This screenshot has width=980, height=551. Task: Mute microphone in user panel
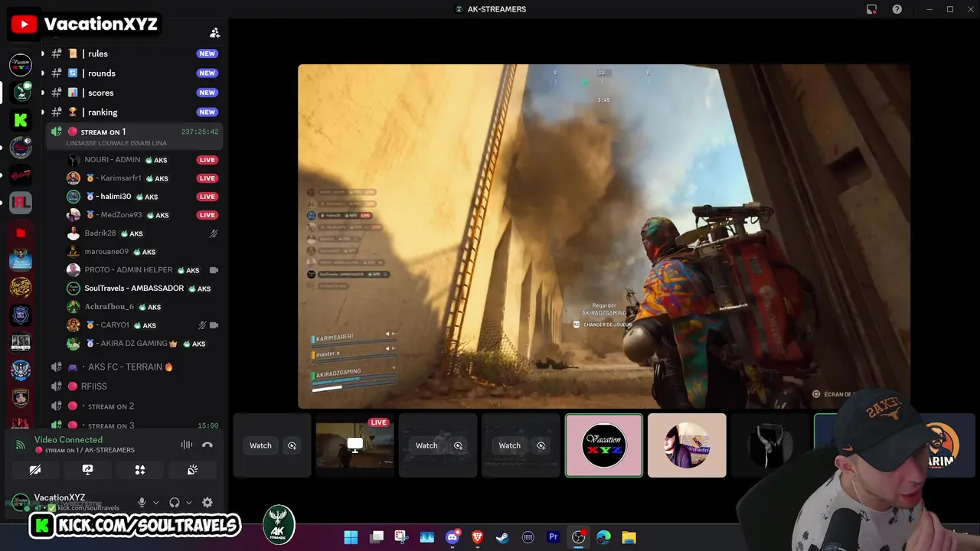142,503
